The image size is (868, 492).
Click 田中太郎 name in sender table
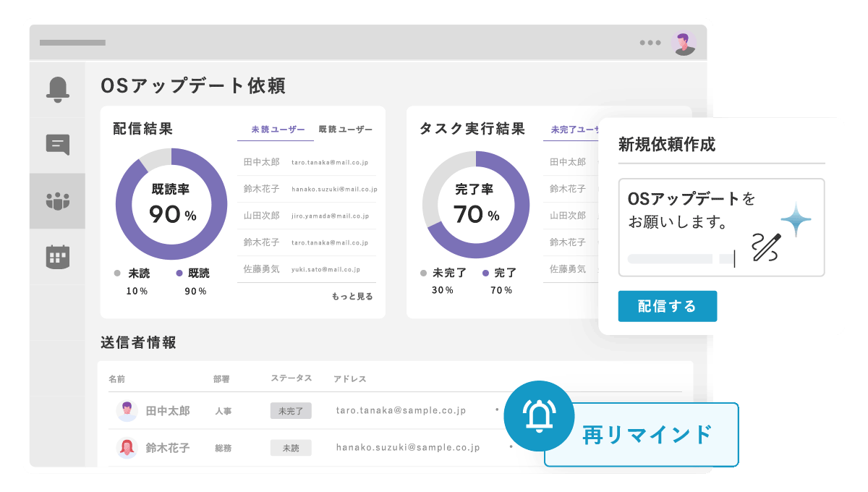coord(168,411)
